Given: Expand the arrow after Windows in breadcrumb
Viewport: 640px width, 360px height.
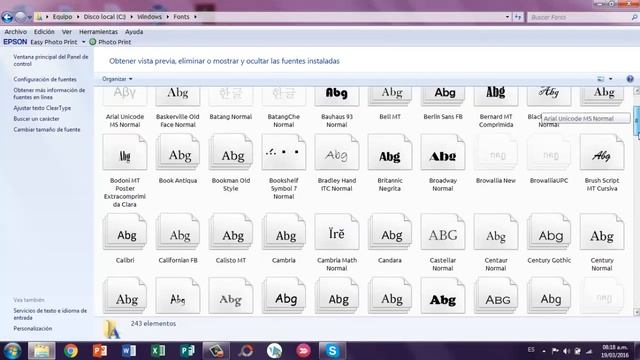Looking at the screenshot, I should tap(167, 17).
